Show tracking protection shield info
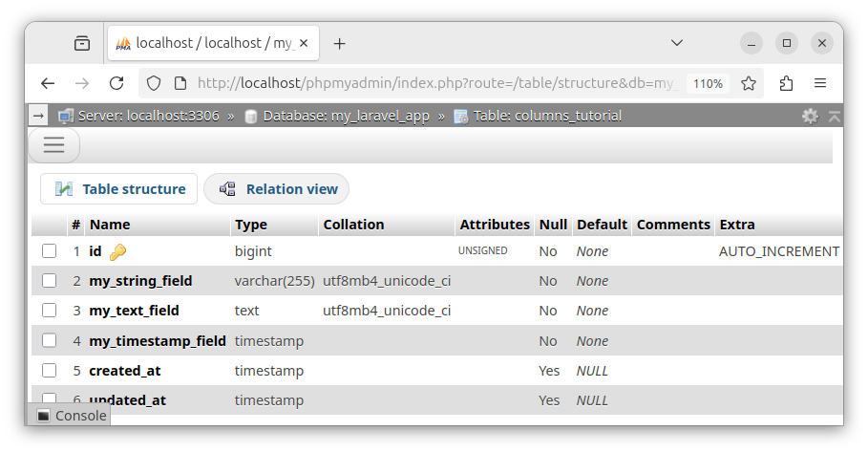Viewport: 868px width, 453px height. 154,83
